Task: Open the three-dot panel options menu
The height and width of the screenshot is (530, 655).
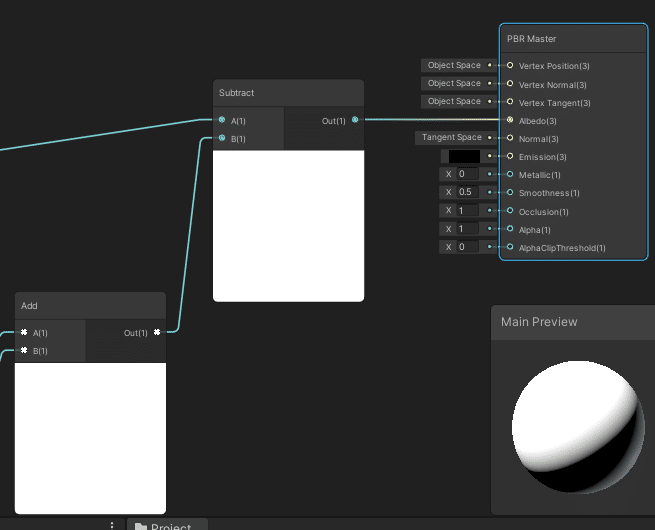Action: (x=112, y=525)
